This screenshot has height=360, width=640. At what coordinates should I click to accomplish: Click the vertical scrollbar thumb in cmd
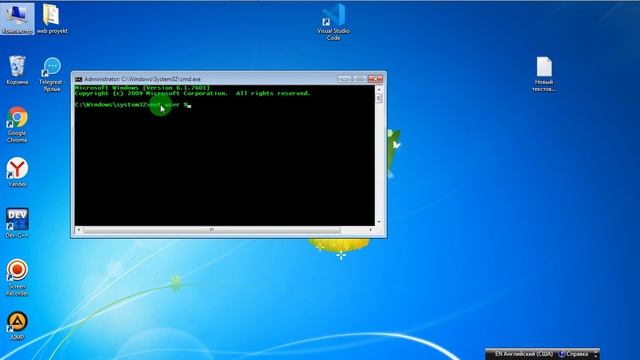(x=379, y=98)
